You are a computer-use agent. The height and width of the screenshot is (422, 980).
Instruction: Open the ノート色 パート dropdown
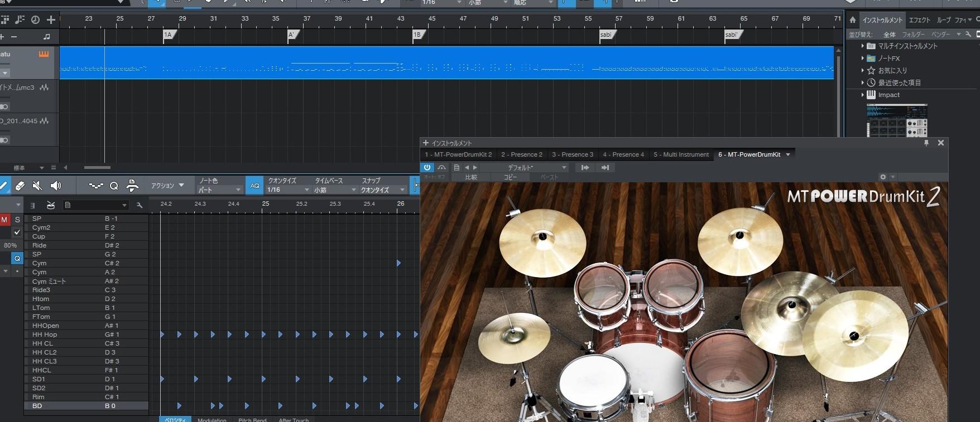click(220, 190)
